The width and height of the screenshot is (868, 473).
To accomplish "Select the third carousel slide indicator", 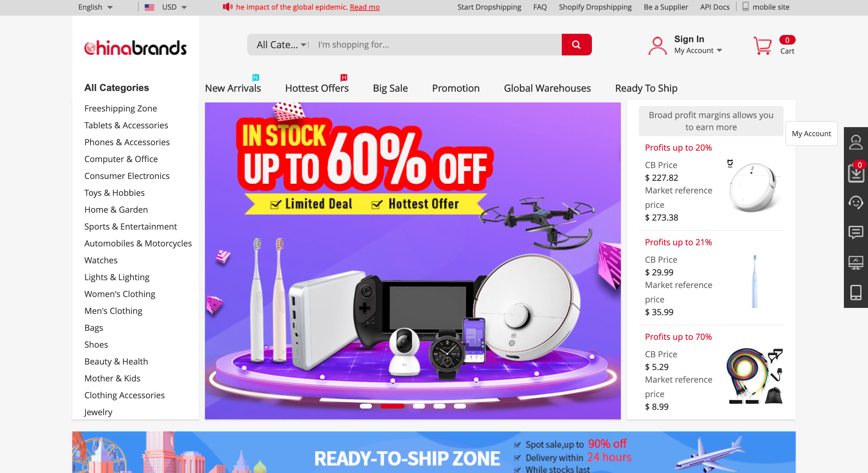I will tap(419, 406).
